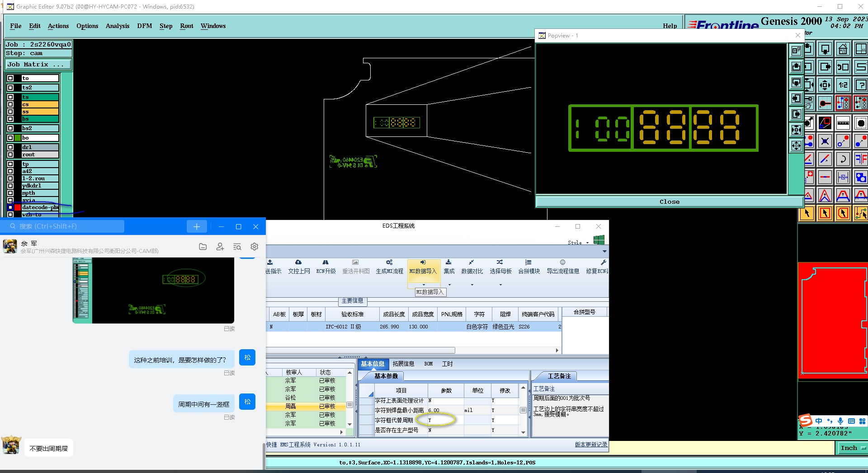Image resolution: width=868 pixels, height=473 pixels.
Task: Open the Analysis menu
Action: (x=118, y=26)
